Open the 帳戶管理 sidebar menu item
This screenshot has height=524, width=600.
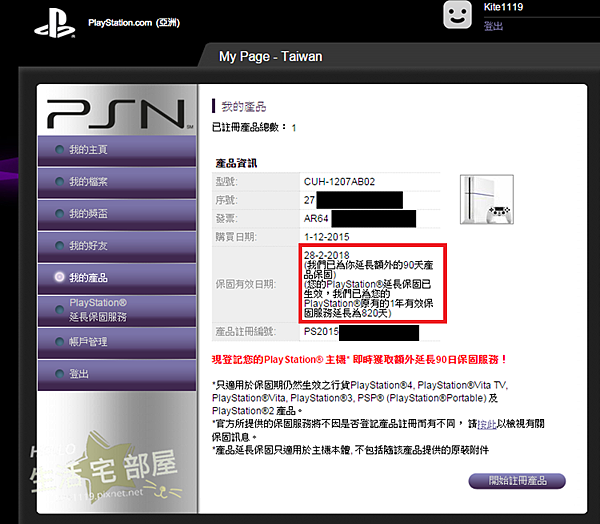point(117,342)
